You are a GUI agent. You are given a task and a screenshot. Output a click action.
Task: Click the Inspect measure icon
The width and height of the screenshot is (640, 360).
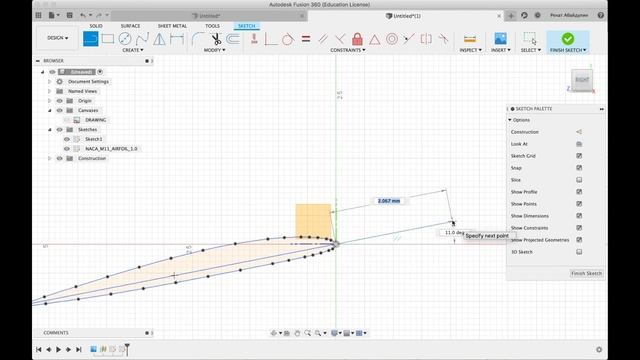click(470, 39)
